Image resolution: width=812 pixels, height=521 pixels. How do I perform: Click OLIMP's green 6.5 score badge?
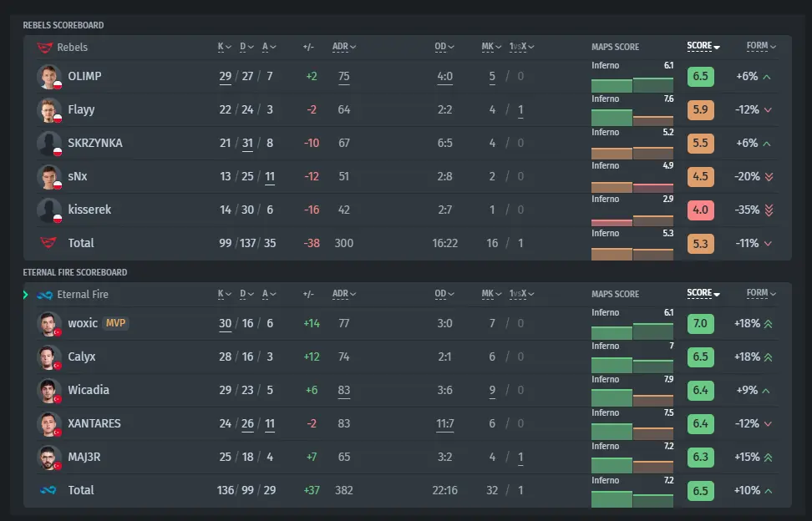click(701, 77)
